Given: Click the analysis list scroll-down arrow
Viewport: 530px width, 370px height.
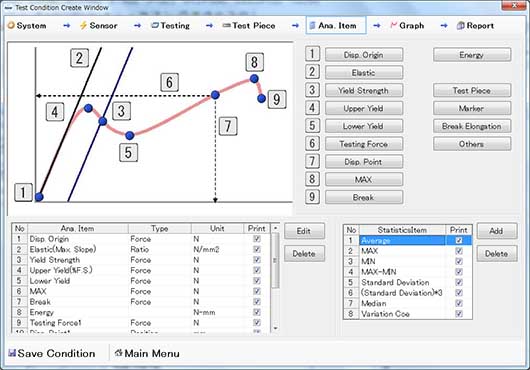Looking at the screenshot, I should pos(275,328).
